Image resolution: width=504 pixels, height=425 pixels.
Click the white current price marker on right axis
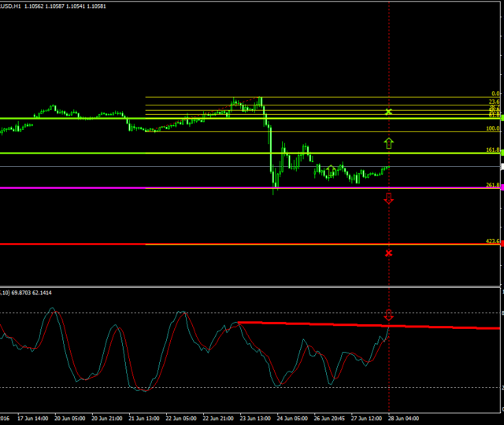[502, 167]
